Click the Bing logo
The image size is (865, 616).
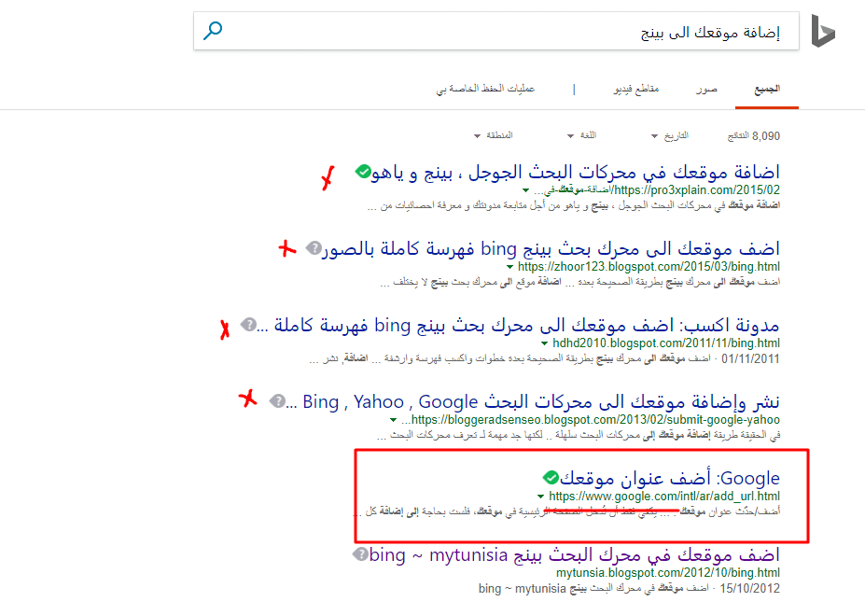coord(822,31)
